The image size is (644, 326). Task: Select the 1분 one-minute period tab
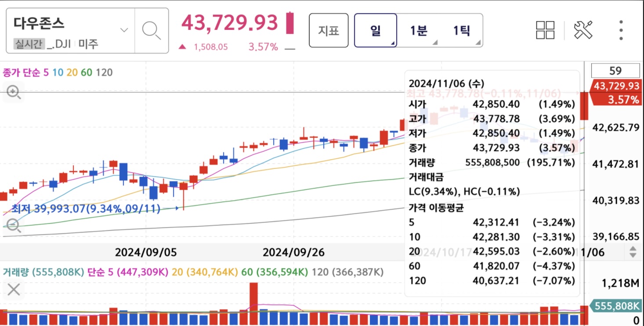419,30
